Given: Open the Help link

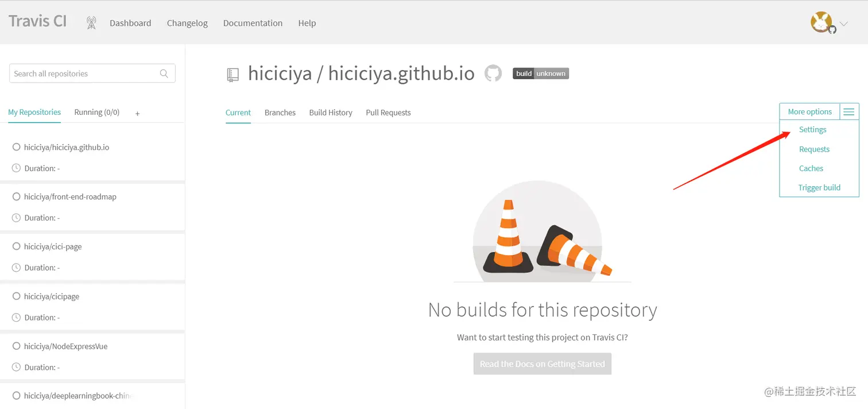Looking at the screenshot, I should (x=307, y=23).
